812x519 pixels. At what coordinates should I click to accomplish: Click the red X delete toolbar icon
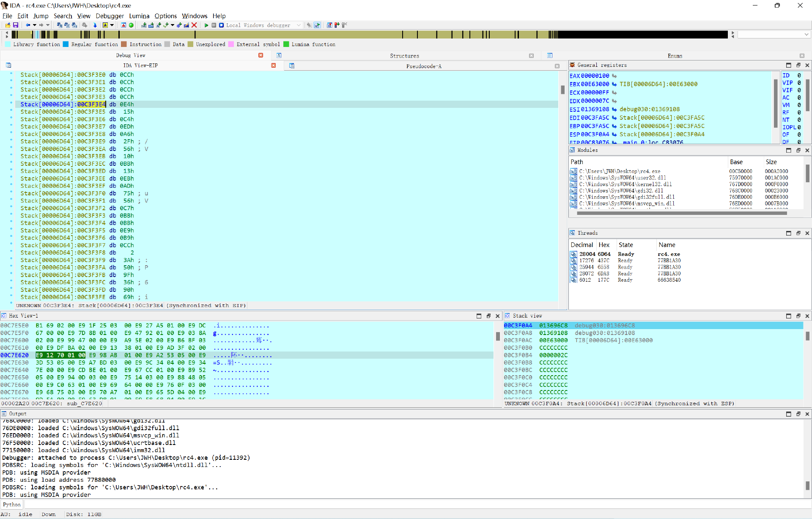tap(194, 25)
